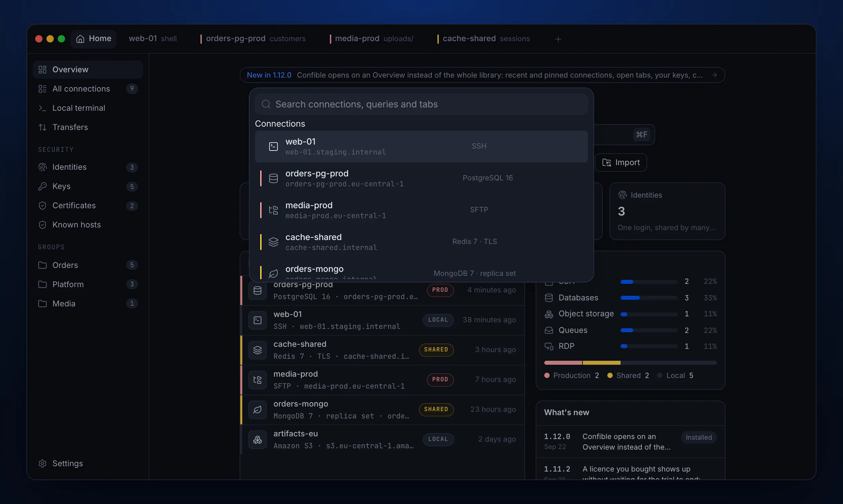This screenshot has height=504, width=843.
Task: Click the media-prod SFTP icon in search results
Action: tap(273, 210)
